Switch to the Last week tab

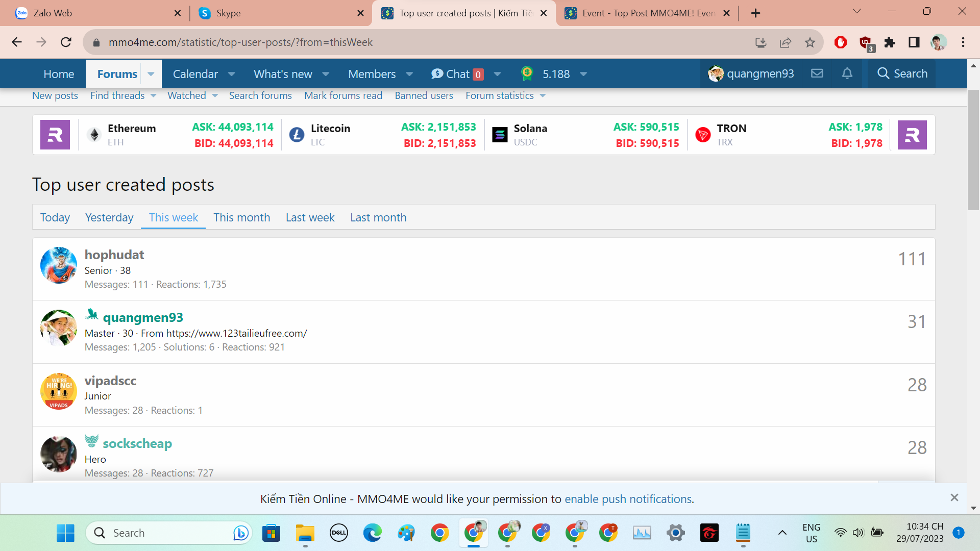[x=310, y=217]
